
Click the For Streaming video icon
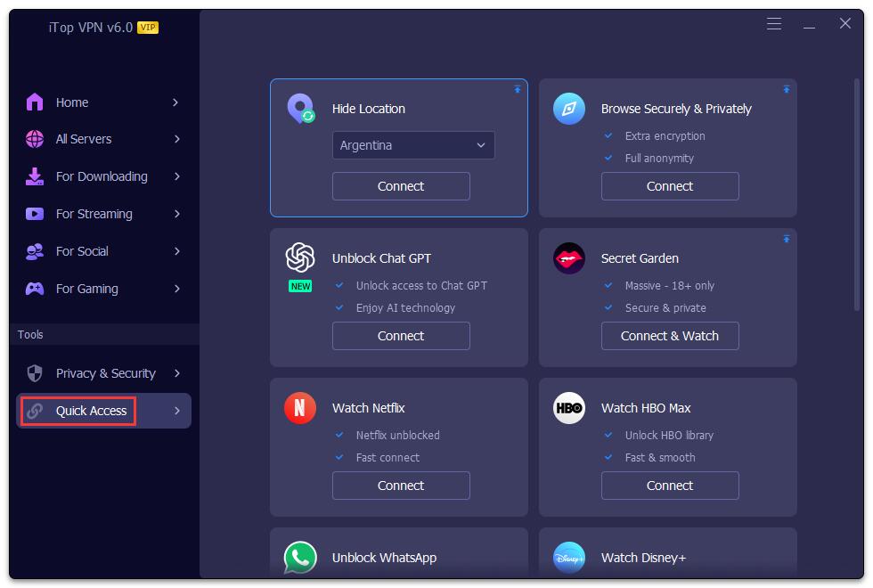pos(35,214)
